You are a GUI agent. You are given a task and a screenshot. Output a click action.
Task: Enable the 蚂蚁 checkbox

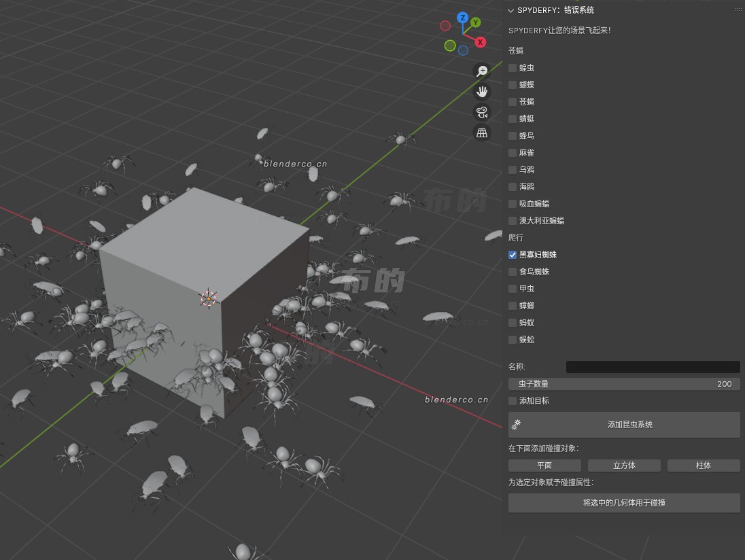[513, 323]
